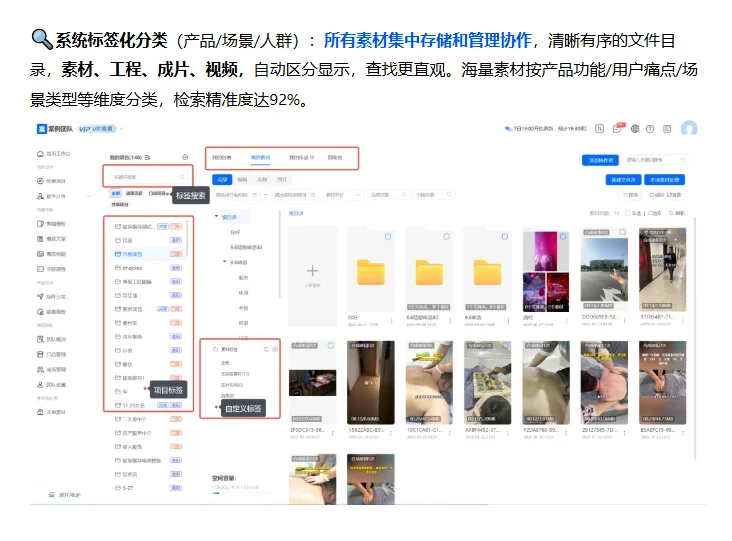The height and width of the screenshot is (541, 732).
Task: Click the blue 添加协作者 button
Action: click(600, 160)
